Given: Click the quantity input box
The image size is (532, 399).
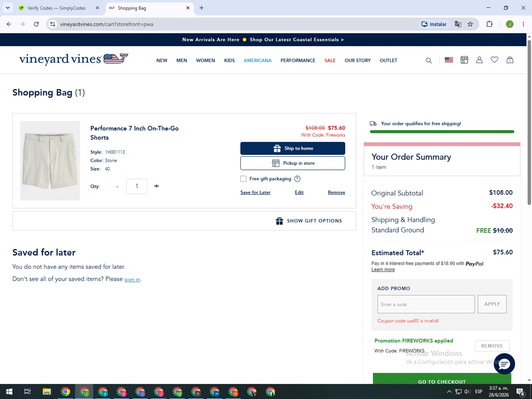Looking at the screenshot, I should pyautogui.click(x=137, y=186).
